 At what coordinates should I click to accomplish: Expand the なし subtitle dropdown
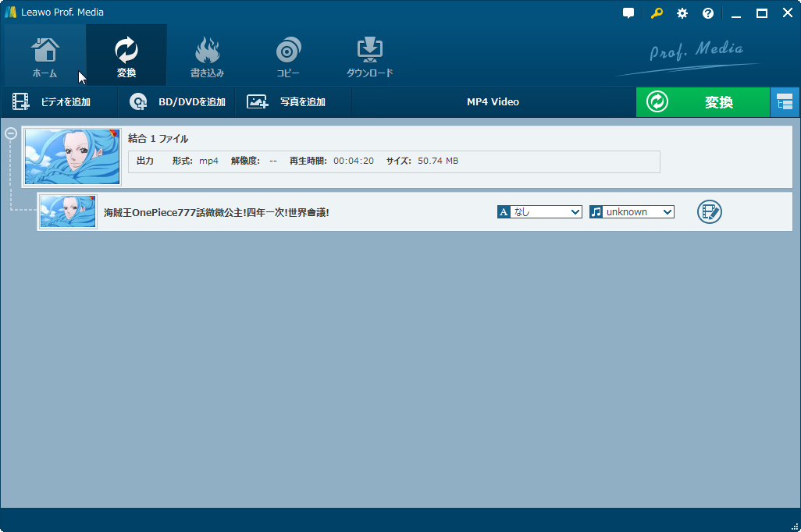tap(539, 212)
